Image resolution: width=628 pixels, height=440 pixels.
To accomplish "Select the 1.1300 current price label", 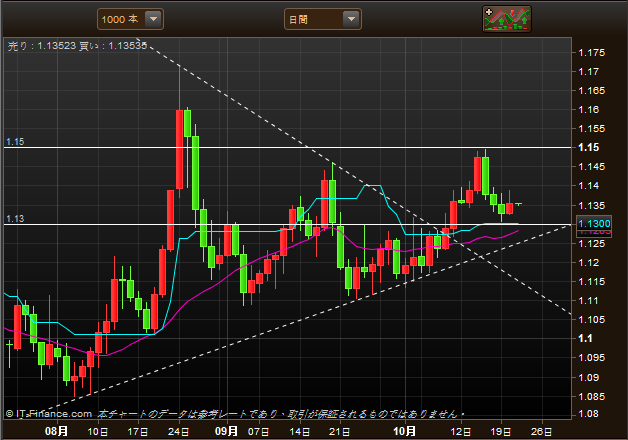I will (594, 223).
